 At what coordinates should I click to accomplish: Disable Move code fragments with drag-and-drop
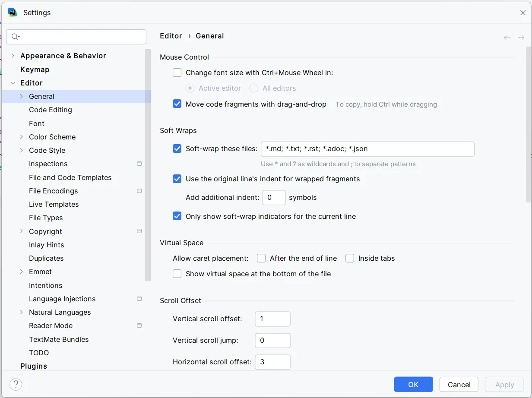[x=177, y=104]
